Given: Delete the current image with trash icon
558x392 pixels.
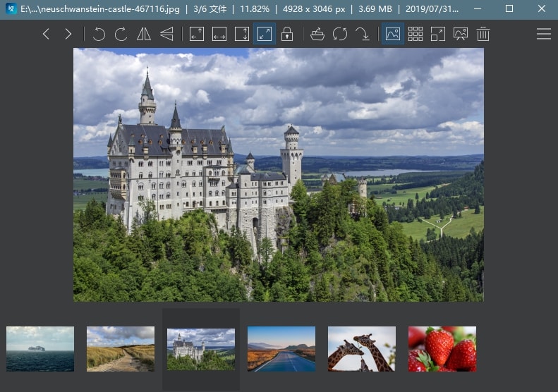Looking at the screenshot, I should click(483, 34).
